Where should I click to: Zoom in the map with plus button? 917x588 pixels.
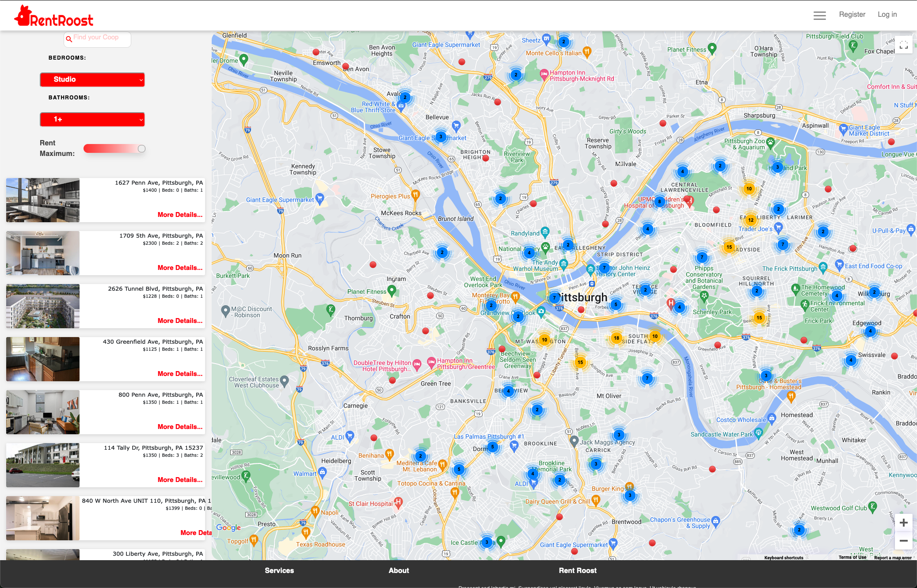903,523
